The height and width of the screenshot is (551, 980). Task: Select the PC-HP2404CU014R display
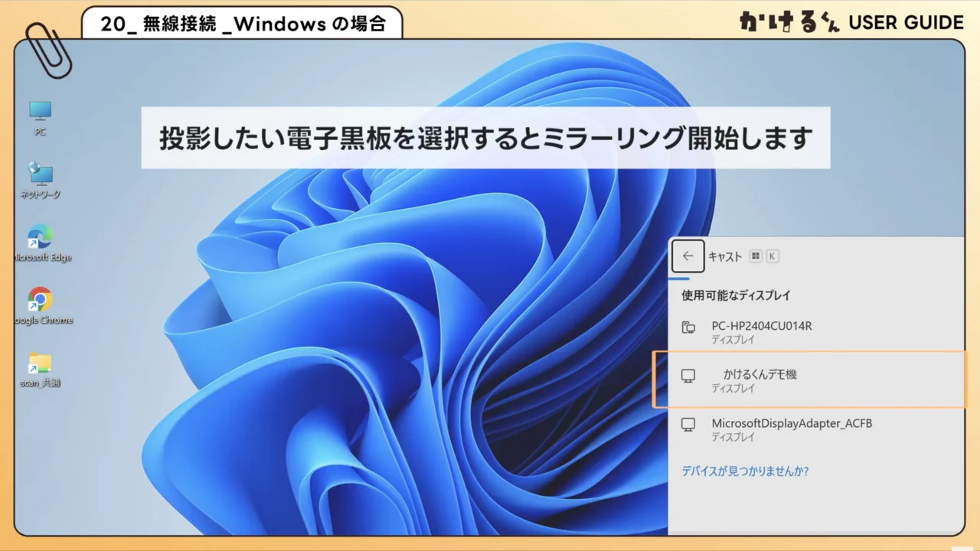[x=816, y=331]
